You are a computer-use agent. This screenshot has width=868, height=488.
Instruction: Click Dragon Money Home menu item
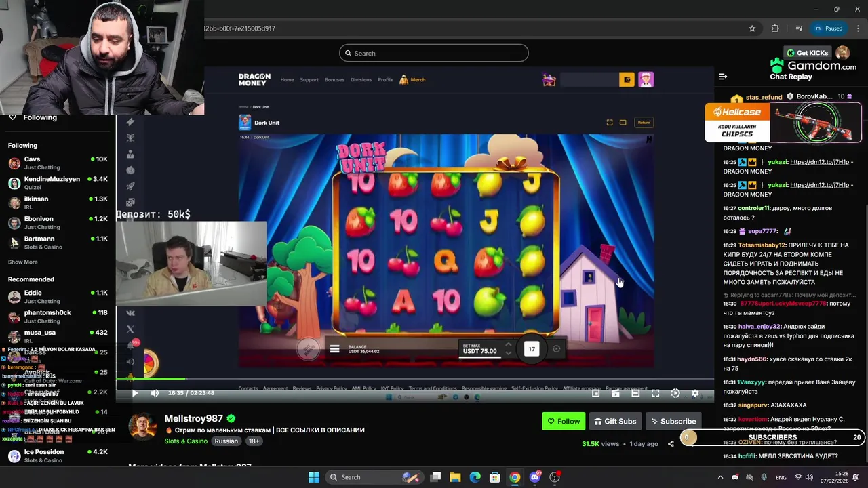tap(288, 80)
